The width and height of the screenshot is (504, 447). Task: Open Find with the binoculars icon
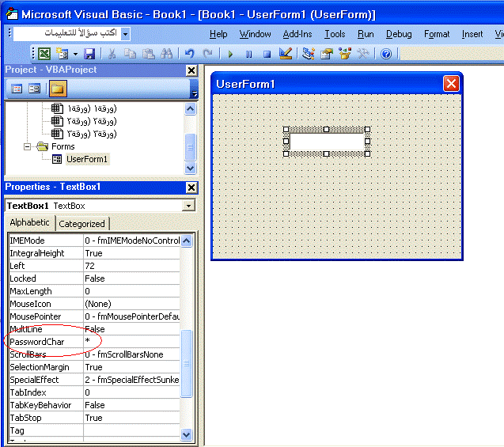pos(167,54)
